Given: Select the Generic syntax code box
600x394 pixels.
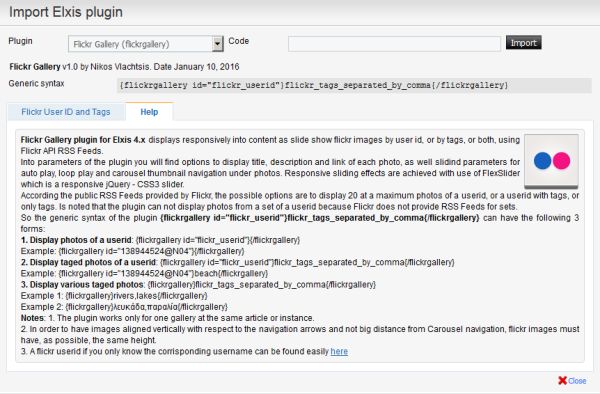Looking at the screenshot, I should coord(354,85).
